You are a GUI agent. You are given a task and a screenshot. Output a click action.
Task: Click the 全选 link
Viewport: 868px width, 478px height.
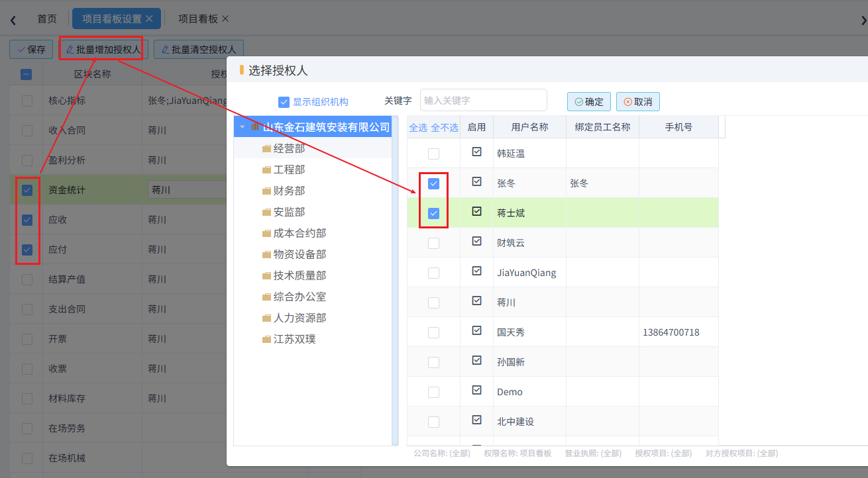pos(418,128)
